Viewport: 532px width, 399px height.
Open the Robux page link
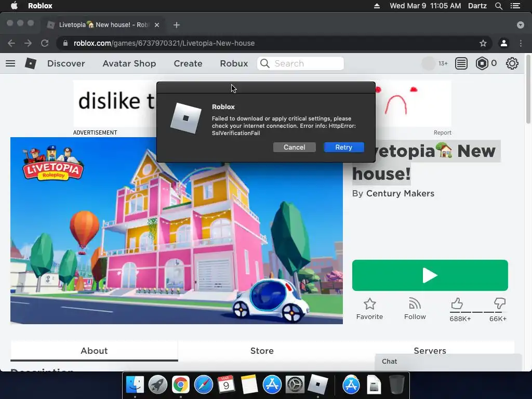[234, 63]
